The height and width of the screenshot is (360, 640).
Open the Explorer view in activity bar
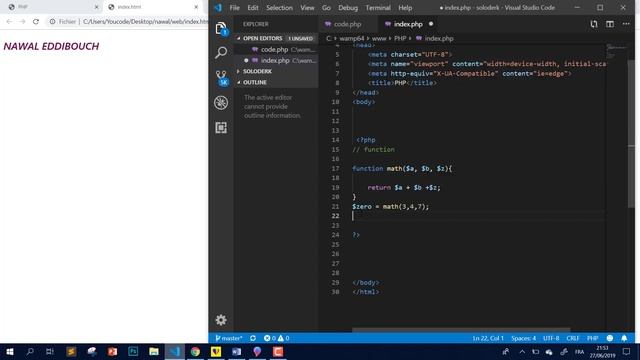[221, 28]
